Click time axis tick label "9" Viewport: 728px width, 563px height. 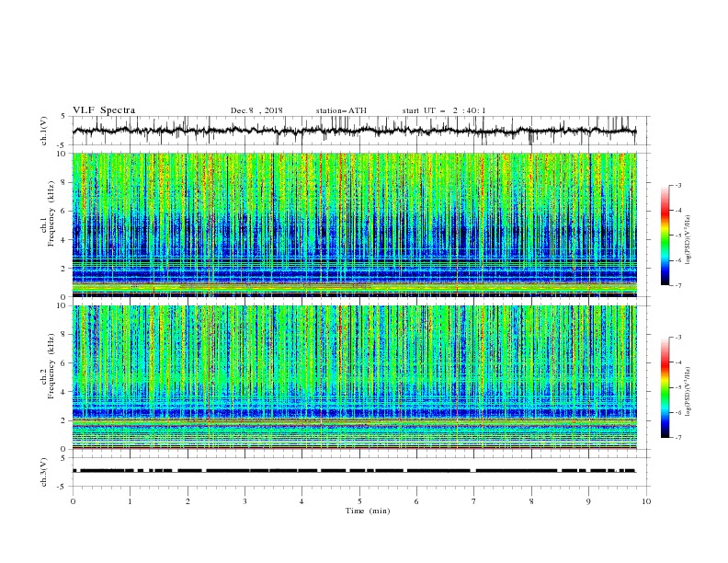[588, 501]
